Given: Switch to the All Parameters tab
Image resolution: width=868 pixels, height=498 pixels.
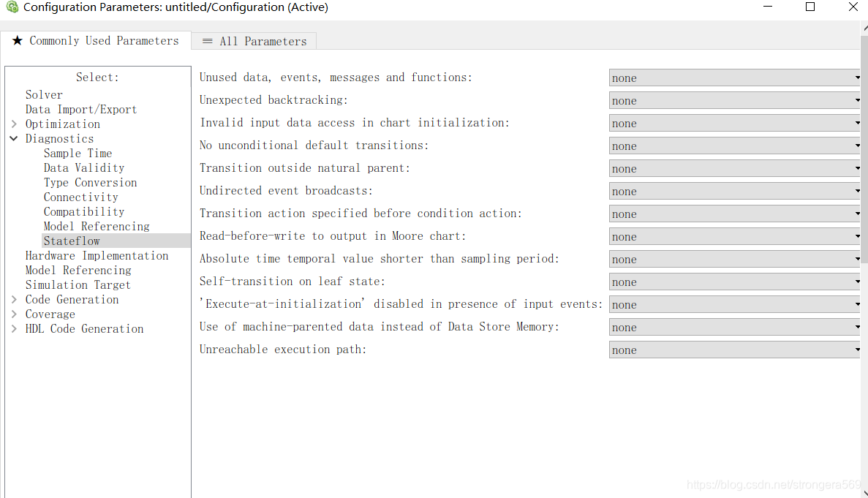Looking at the screenshot, I should pyautogui.click(x=262, y=41).
